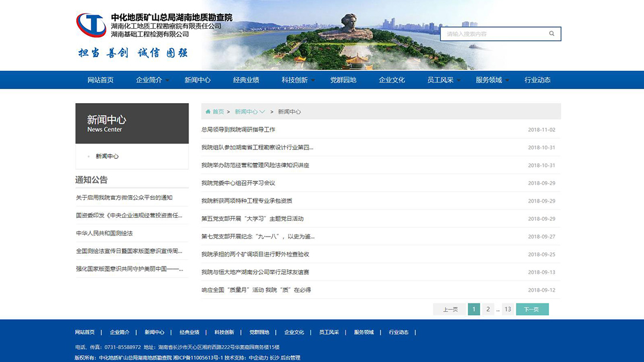This screenshot has height=362, width=644.
Task: Open news 响应全国“质量月”活动
Action: [x=256, y=290]
